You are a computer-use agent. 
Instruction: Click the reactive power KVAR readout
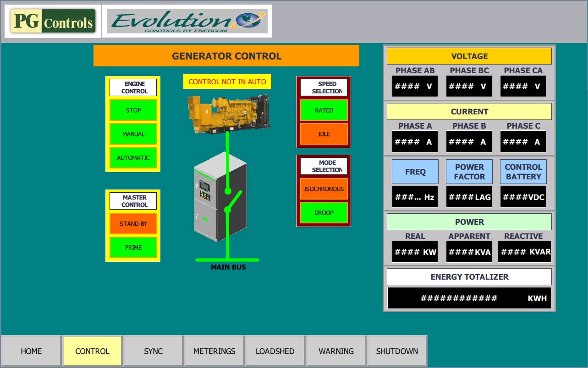tap(525, 252)
